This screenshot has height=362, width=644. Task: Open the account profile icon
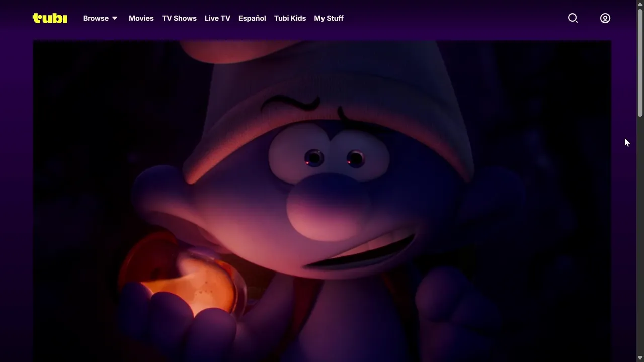[605, 18]
